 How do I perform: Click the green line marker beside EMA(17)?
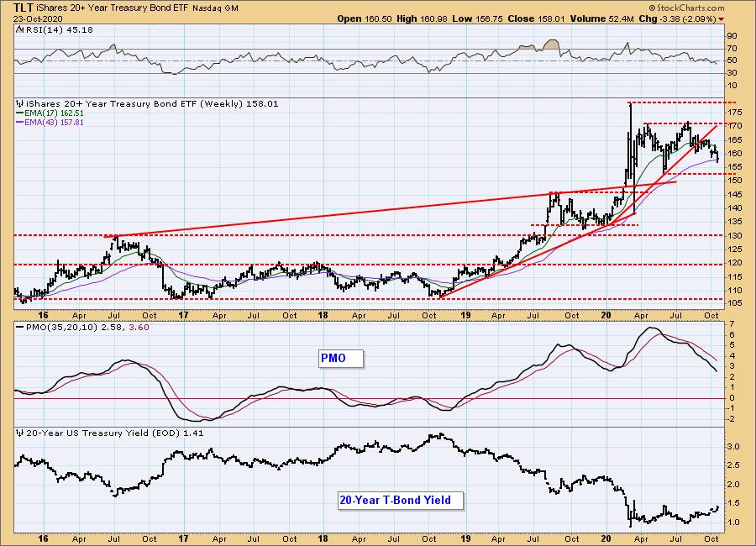pyautogui.click(x=20, y=113)
